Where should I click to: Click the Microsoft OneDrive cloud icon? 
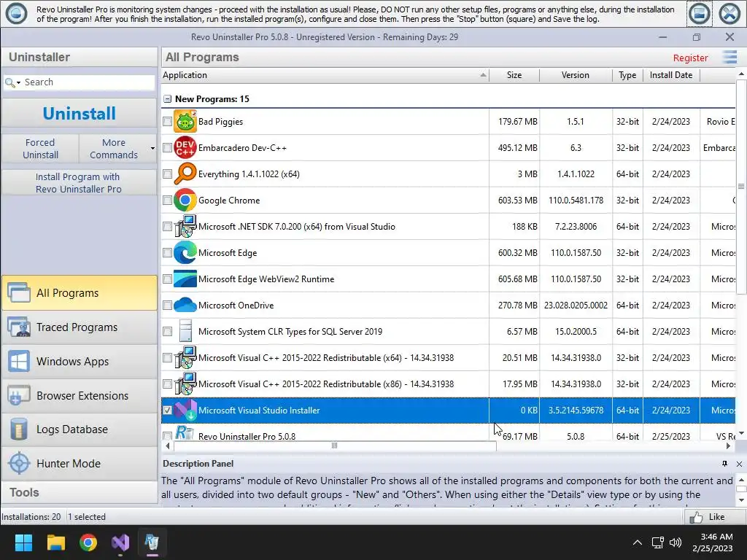[185, 305]
